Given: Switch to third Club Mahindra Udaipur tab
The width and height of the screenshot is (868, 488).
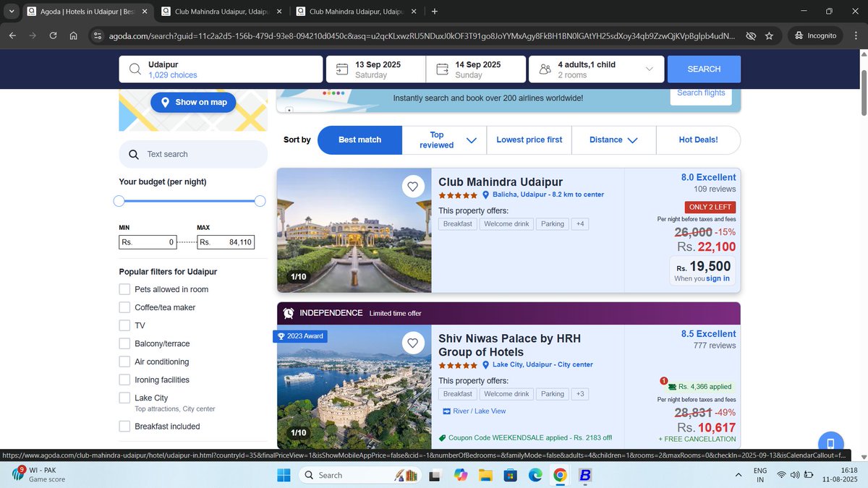Looking at the screenshot, I should point(357,12).
